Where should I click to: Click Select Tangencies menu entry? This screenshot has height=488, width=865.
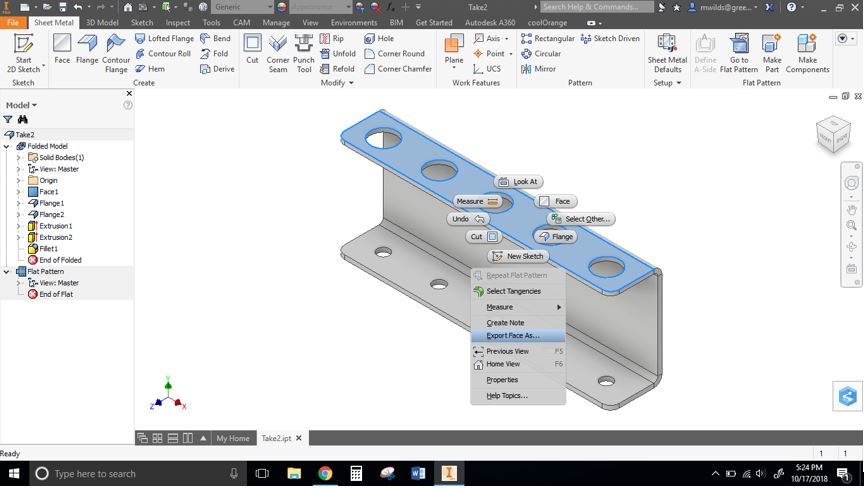(518, 291)
